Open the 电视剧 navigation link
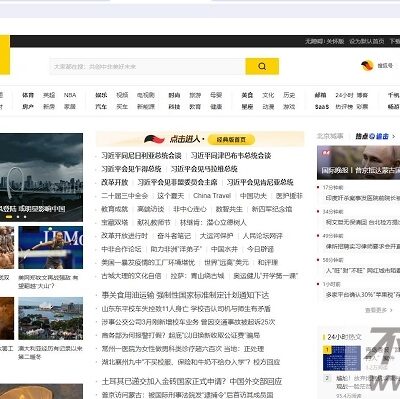The width and height of the screenshot is (400, 399). 146,95
